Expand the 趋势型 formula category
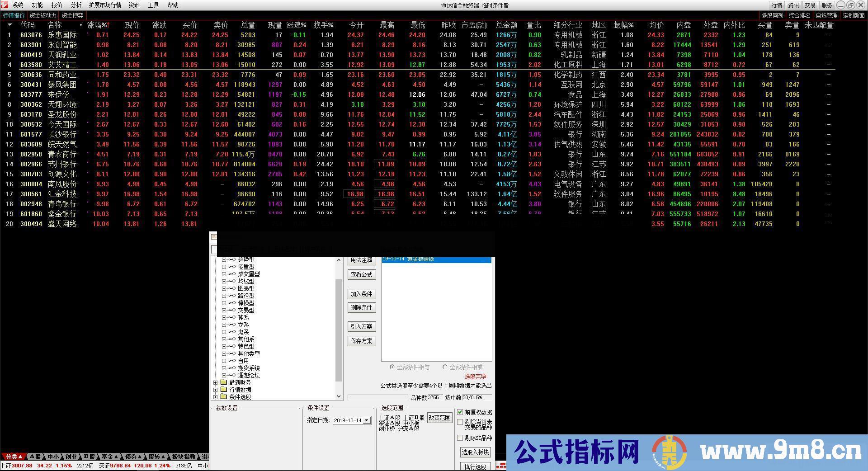This screenshot has width=868, height=471. [224, 259]
